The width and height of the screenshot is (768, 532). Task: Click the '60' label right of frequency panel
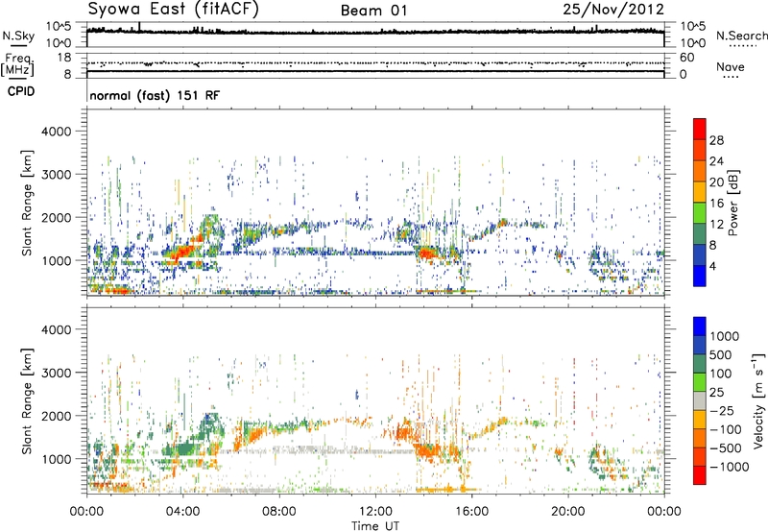pyautogui.click(x=686, y=58)
